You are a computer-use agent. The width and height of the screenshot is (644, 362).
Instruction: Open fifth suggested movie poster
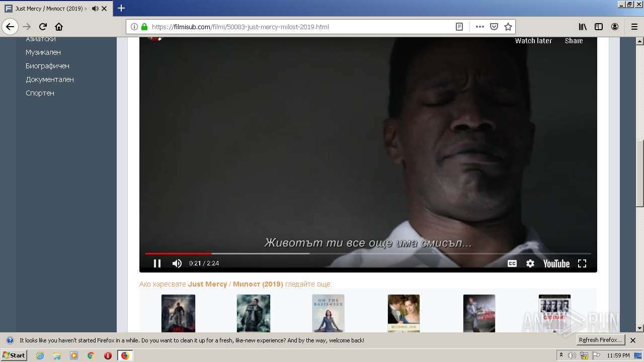click(x=479, y=313)
